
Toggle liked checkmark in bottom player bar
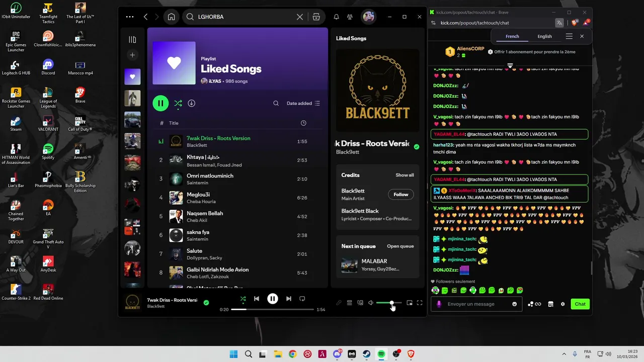[x=206, y=303]
